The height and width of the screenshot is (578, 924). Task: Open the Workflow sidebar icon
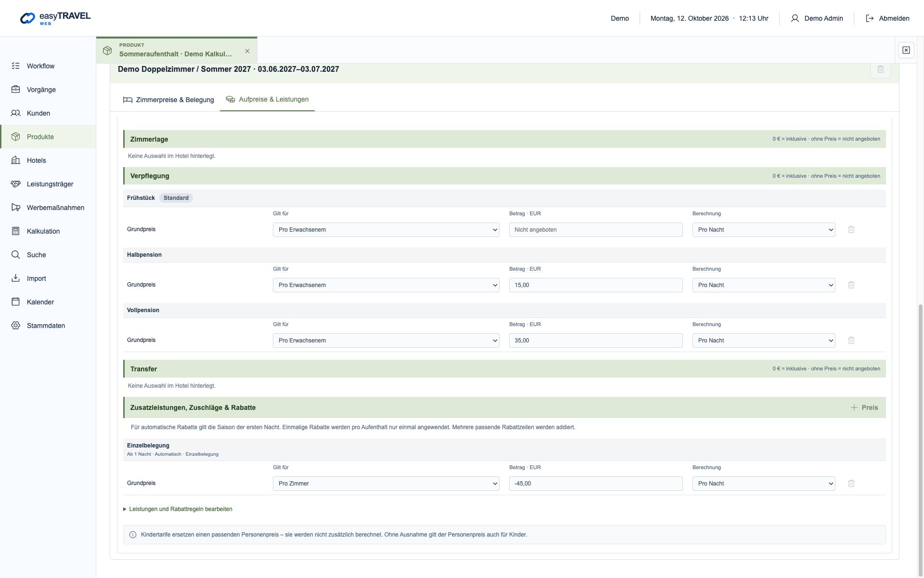15,66
